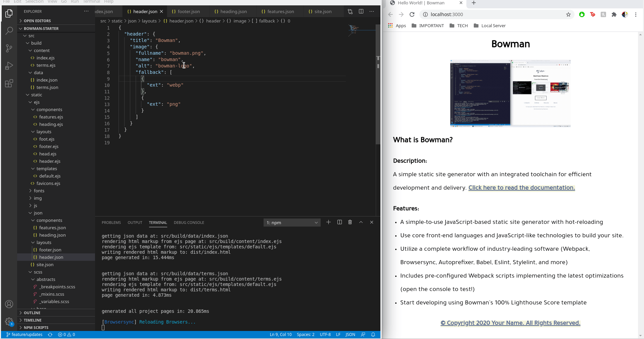Open the OUTPUT panel tab

135,223
